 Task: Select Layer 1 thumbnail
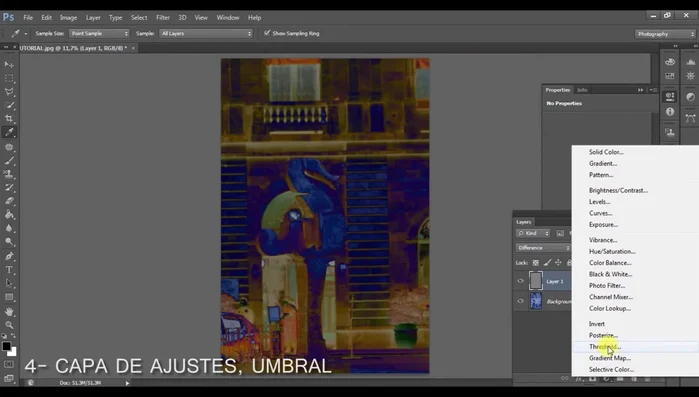click(536, 281)
